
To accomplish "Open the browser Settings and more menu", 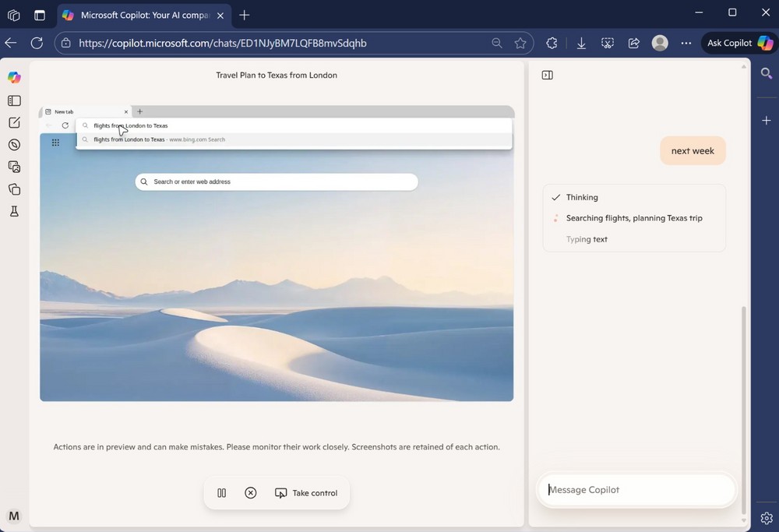I will pos(686,44).
